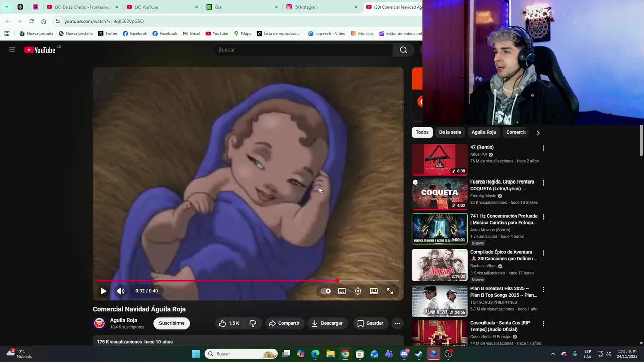Share the video via Compartir
644x362 pixels.
284,323
